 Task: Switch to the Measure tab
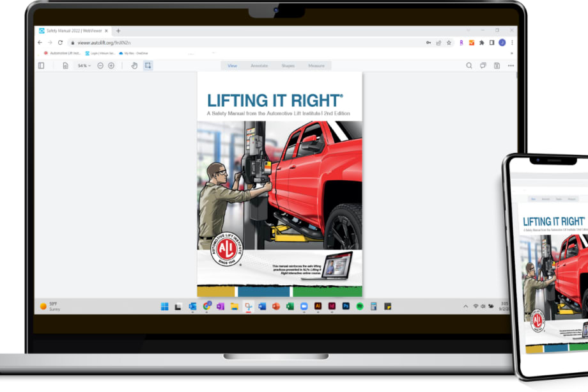[x=316, y=66]
